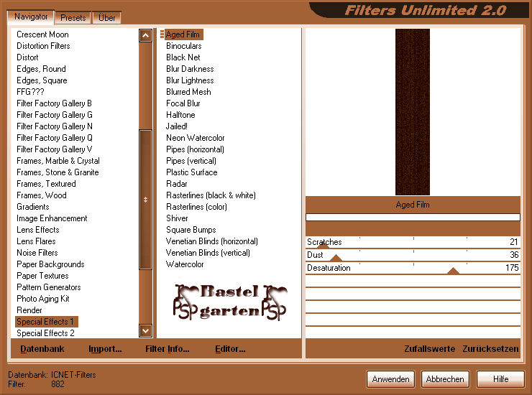Select Plastic Surface filter
This screenshot has height=395, width=532.
(192, 172)
